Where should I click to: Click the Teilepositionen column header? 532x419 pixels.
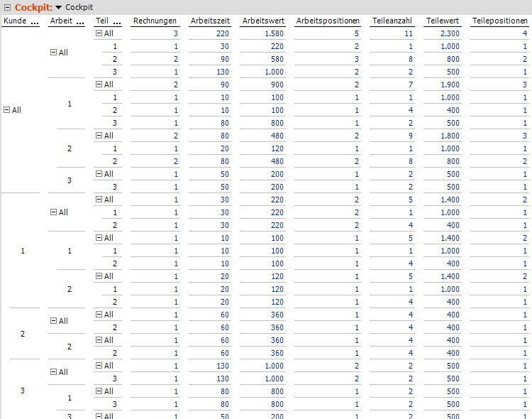(499, 21)
